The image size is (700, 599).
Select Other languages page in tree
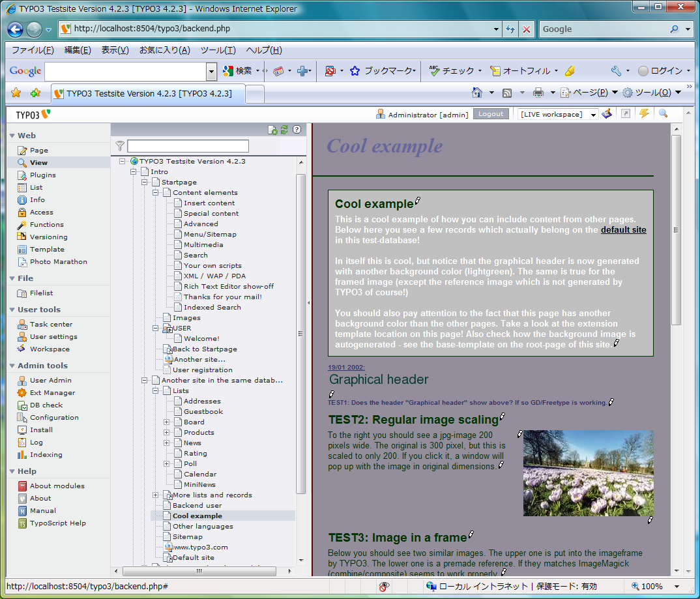(x=203, y=526)
